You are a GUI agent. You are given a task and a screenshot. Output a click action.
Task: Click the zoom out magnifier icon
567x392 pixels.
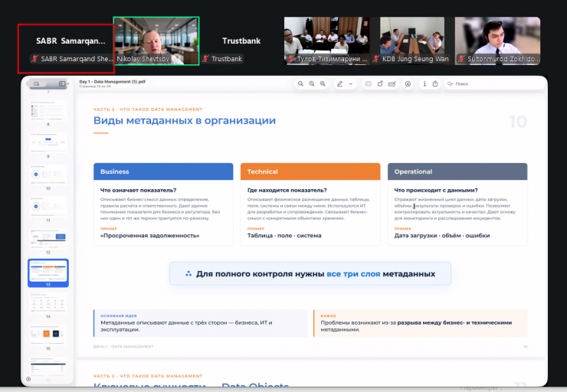pos(300,83)
